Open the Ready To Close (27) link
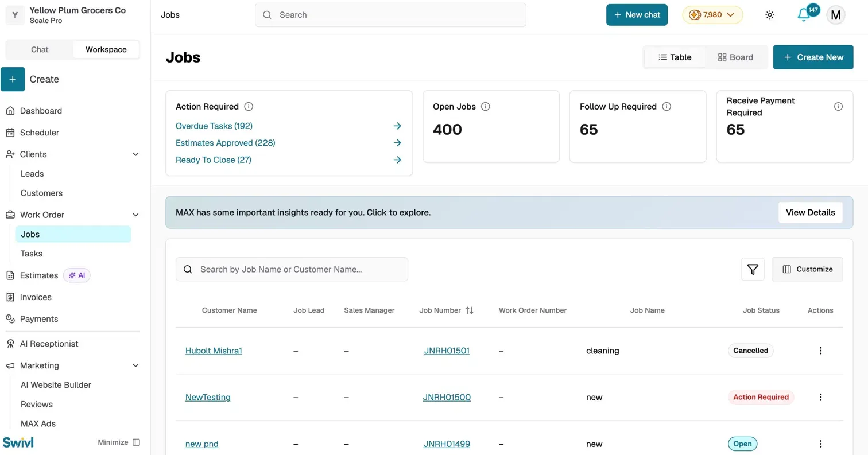Image resolution: width=868 pixels, height=455 pixels. click(214, 160)
